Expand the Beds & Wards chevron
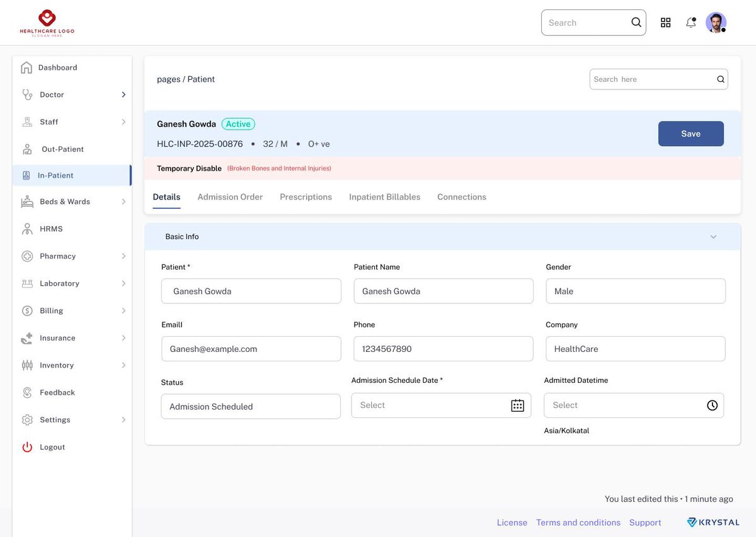Screen dimensions: 756x537 point(123,201)
